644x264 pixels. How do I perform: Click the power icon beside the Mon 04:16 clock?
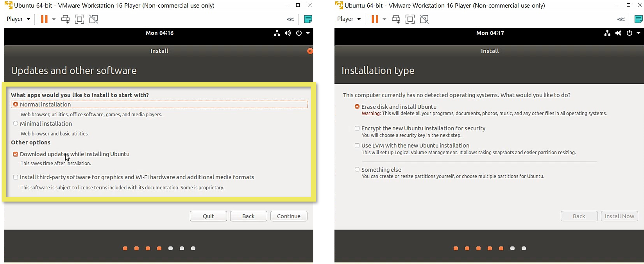[299, 33]
